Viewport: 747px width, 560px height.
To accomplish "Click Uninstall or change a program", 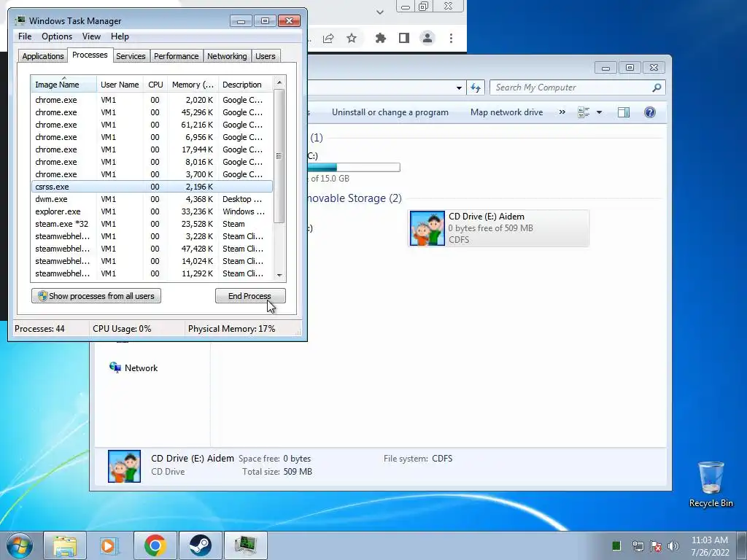I will click(390, 112).
